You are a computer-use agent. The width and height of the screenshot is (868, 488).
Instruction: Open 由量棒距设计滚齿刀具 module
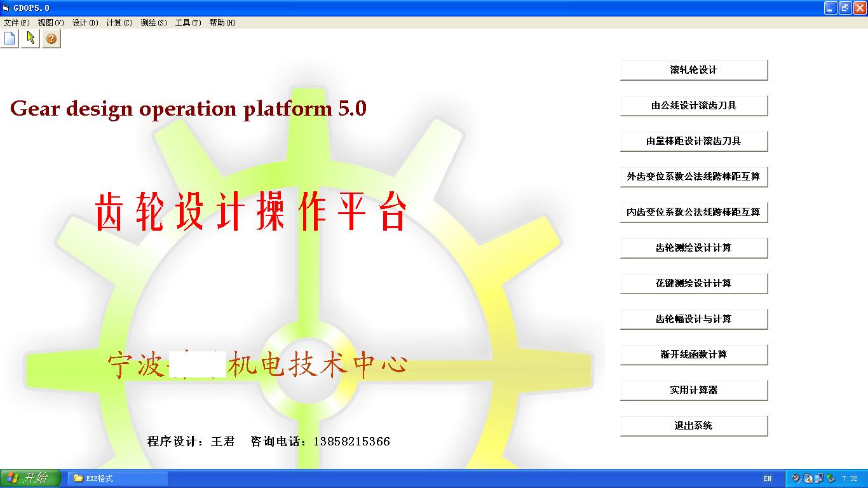[x=694, y=141]
